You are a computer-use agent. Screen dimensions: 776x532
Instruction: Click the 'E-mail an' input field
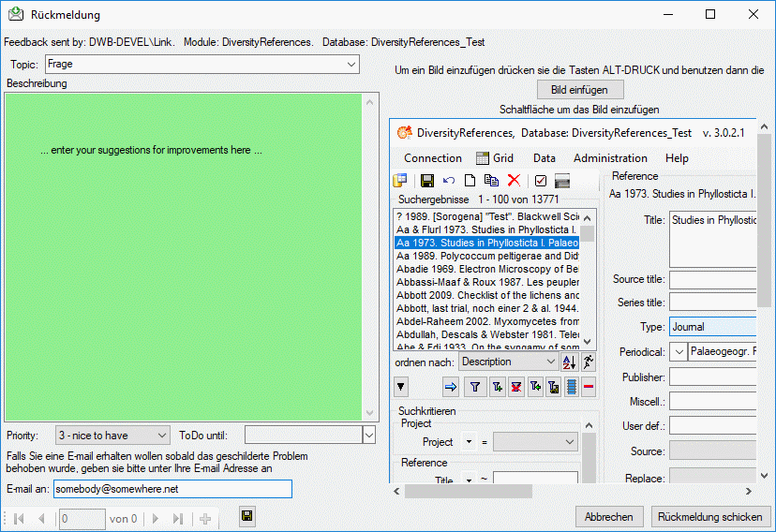[172, 489]
